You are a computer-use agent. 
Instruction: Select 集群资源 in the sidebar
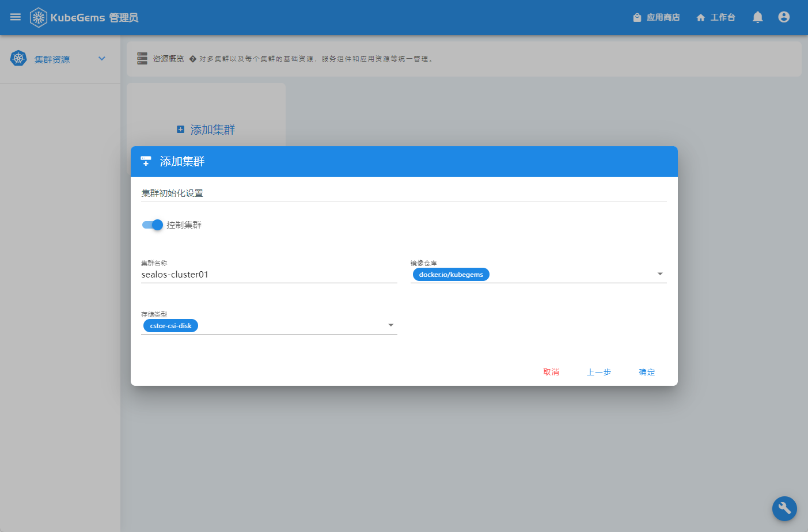52,59
